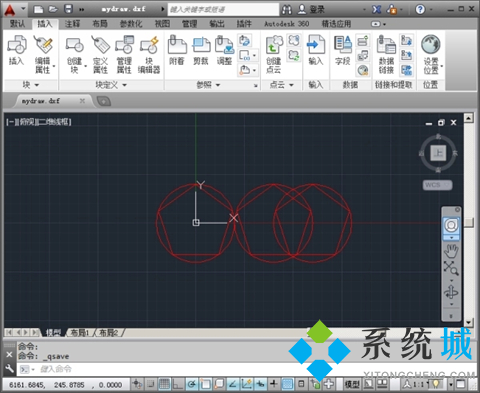Image resolution: width=480 pixels, height=393 pixels.
Task: Switch to the Layout2 (布局2) tab
Action: [109, 333]
